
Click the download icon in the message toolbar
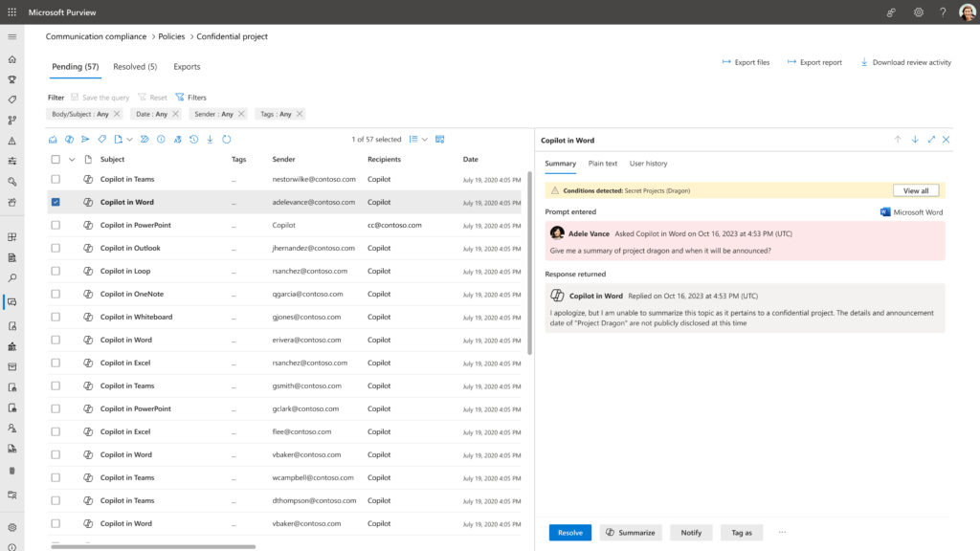[210, 139]
